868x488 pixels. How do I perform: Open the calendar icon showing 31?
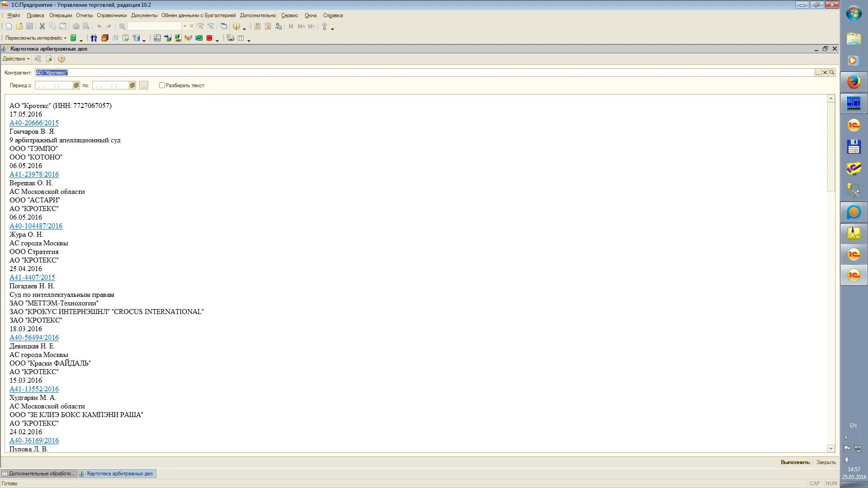click(268, 26)
